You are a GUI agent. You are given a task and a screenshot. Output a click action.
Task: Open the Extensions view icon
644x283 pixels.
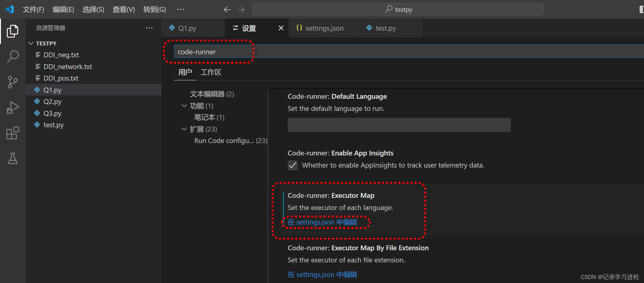(12, 133)
